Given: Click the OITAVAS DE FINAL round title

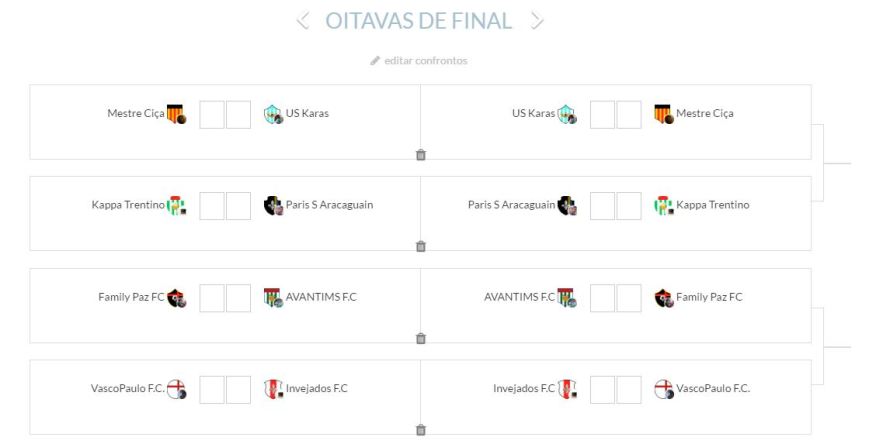Looking at the screenshot, I should click(x=420, y=21).
